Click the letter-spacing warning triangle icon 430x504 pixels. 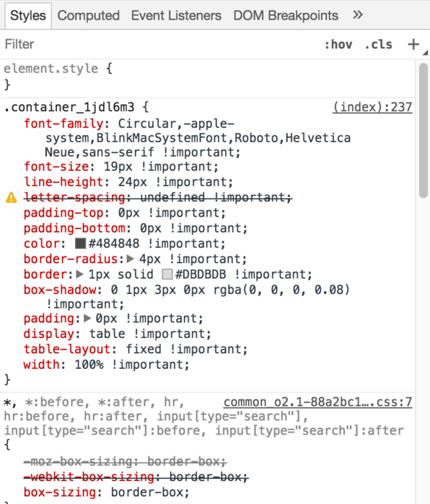point(12,197)
